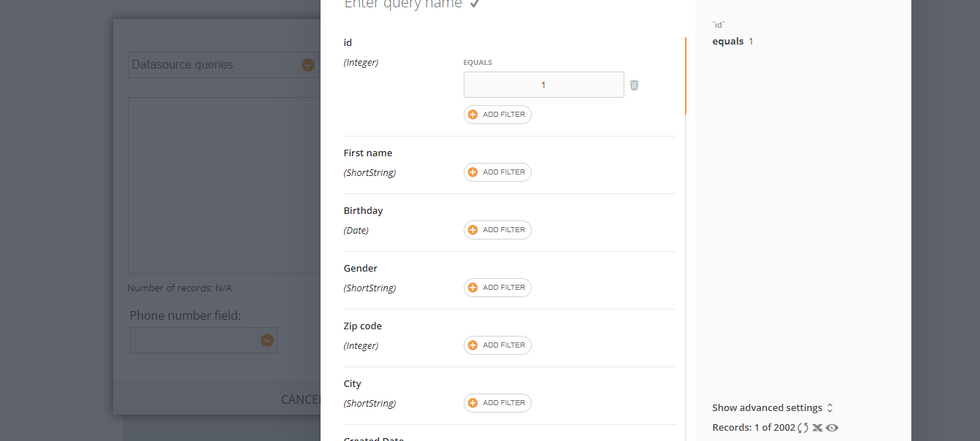Refresh the record count

click(803, 428)
